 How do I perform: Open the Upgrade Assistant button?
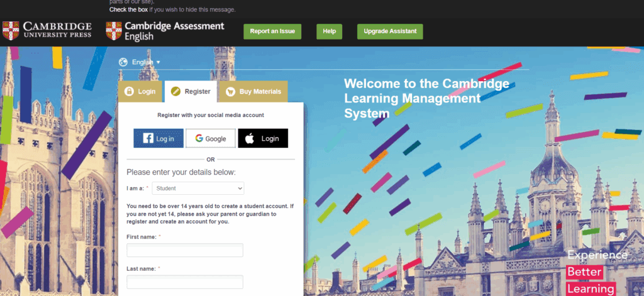[x=390, y=31]
